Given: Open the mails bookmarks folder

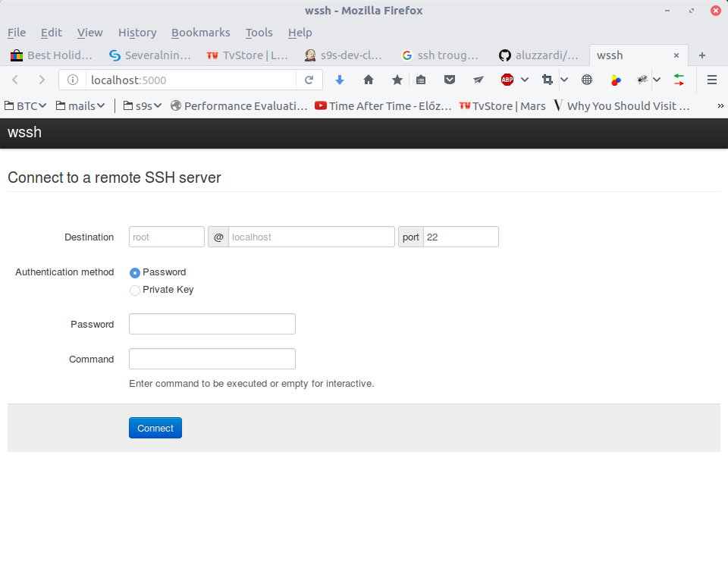Looking at the screenshot, I should (80, 106).
